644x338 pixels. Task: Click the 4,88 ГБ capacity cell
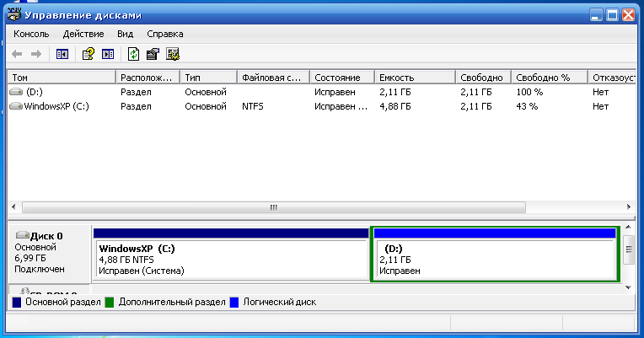tap(394, 106)
